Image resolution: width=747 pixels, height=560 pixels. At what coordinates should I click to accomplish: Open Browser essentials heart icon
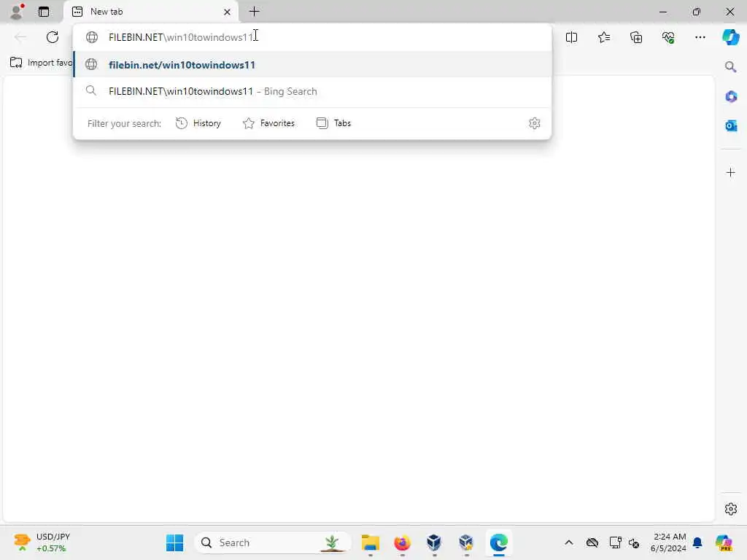pyautogui.click(x=668, y=37)
